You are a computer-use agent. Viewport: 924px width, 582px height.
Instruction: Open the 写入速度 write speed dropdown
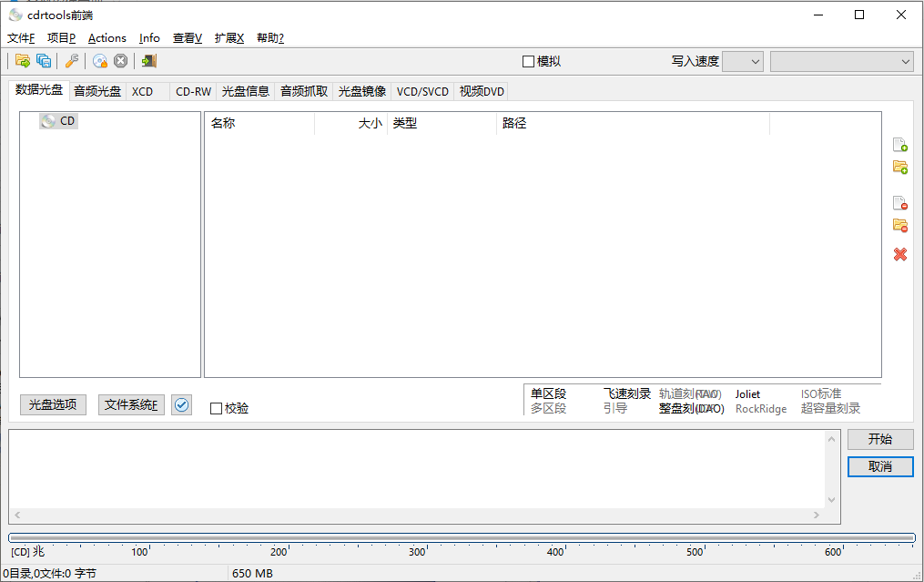pyautogui.click(x=742, y=61)
